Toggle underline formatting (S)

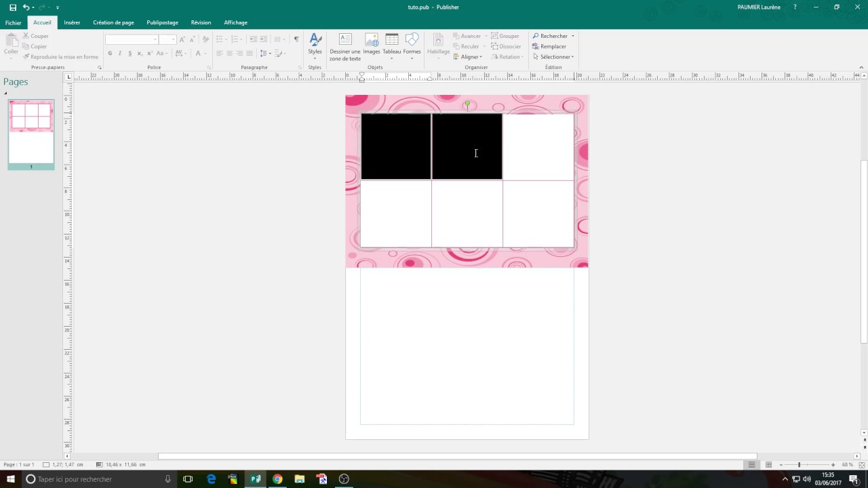pos(130,54)
